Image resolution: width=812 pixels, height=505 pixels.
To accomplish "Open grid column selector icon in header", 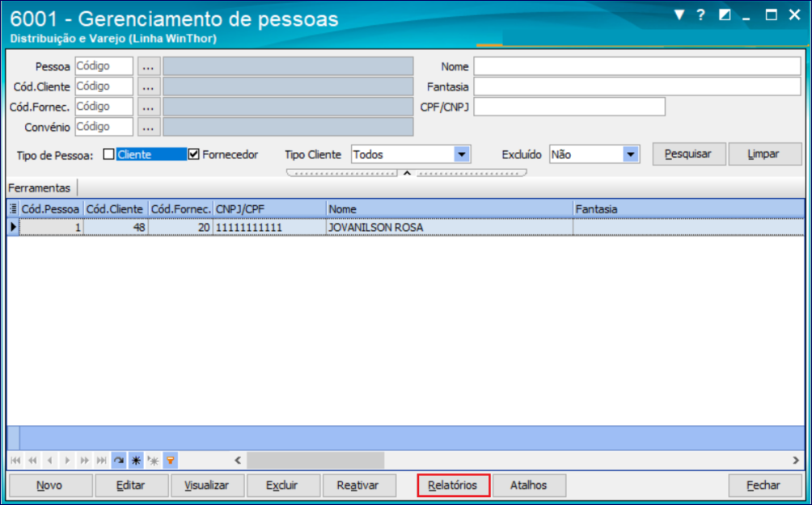I will click(14, 209).
